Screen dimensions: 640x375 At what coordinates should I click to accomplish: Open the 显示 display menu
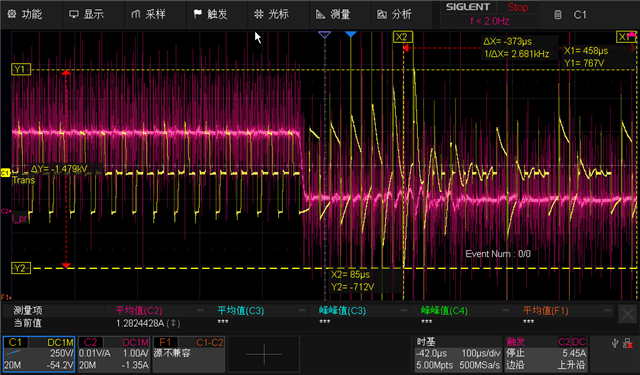pyautogui.click(x=87, y=14)
